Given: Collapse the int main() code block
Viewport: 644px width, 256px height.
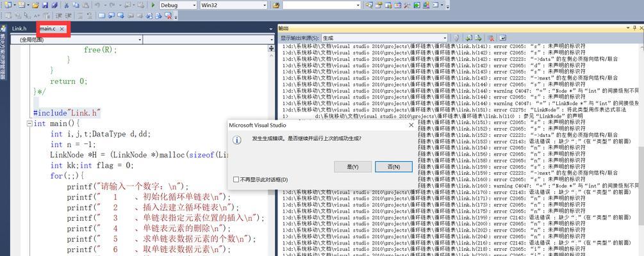Looking at the screenshot, I should pyautogui.click(x=29, y=124).
